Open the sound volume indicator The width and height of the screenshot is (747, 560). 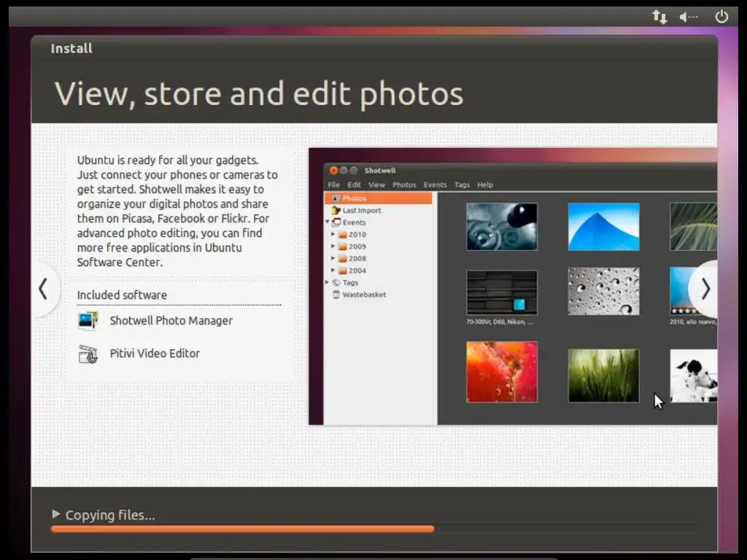[x=689, y=17]
